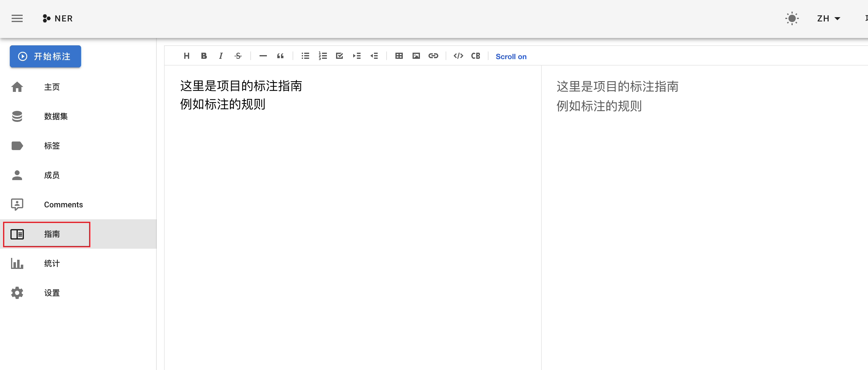
Task: Insert an unordered bullet list
Action: (x=305, y=56)
